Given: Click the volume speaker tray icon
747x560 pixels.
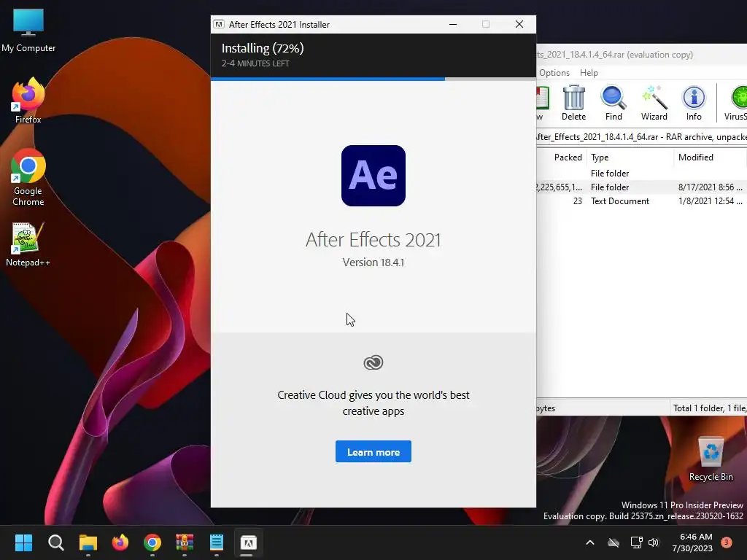Looking at the screenshot, I should (x=654, y=542).
